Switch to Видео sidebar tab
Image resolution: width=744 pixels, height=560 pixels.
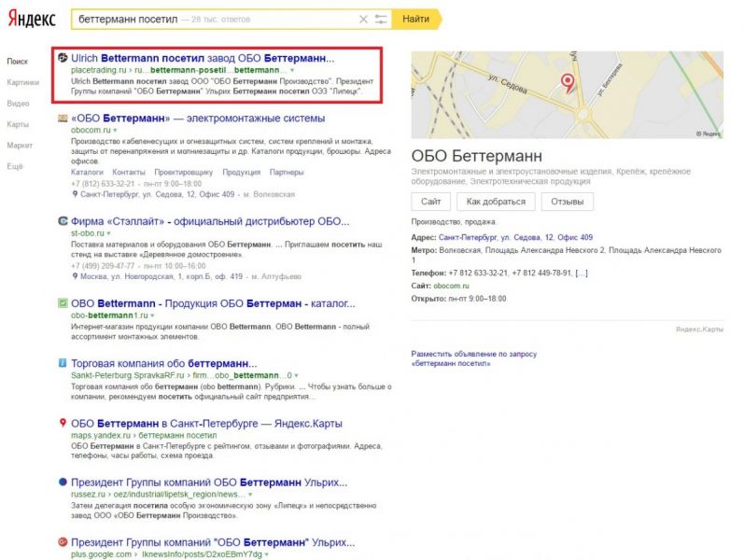[18, 103]
